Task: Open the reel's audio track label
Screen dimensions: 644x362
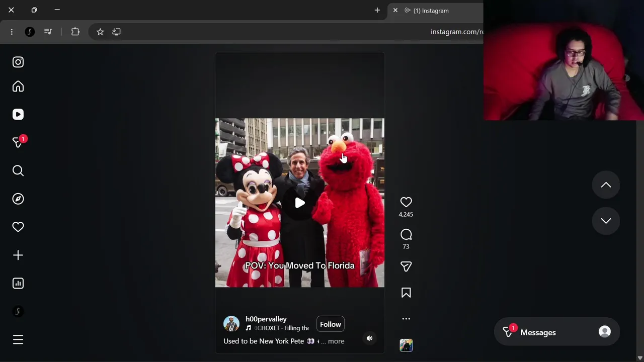Action: click(x=277, y=328)
